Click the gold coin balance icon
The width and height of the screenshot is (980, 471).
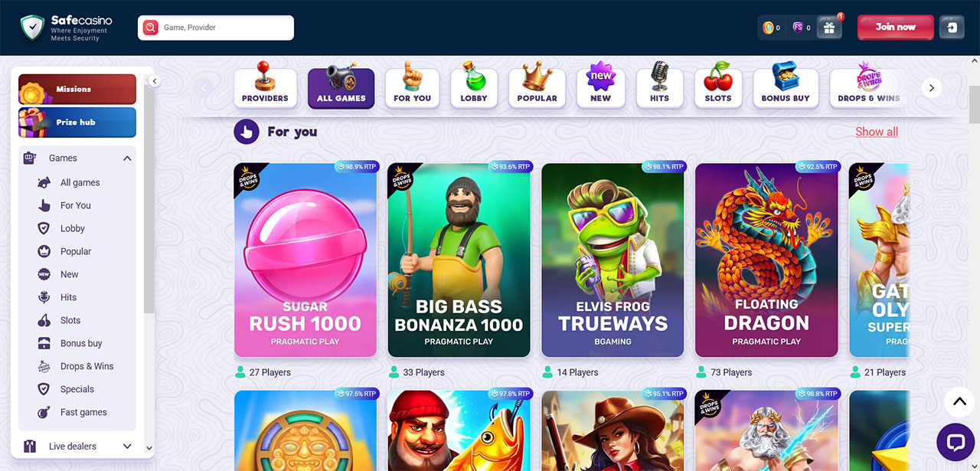coord(768,28)
